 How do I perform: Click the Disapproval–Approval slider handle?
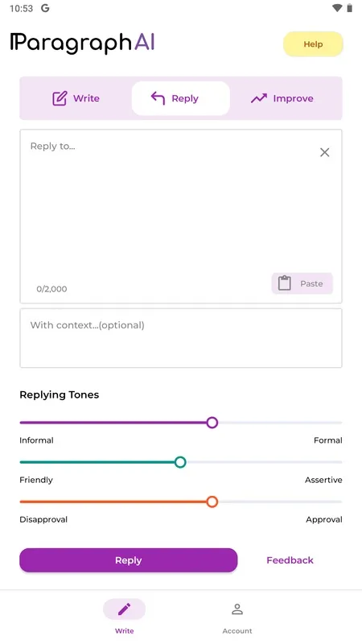click(x=212, y=502)
